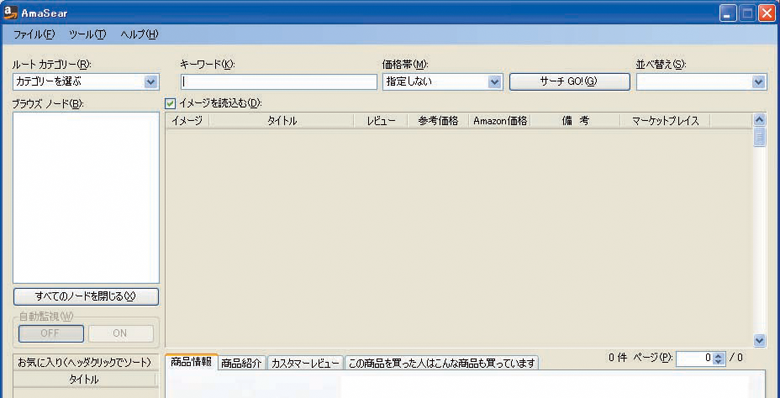This screenshot has height=398, width=780.
Task: Focus the キーワード input field
Action: (x=279, y=82)
